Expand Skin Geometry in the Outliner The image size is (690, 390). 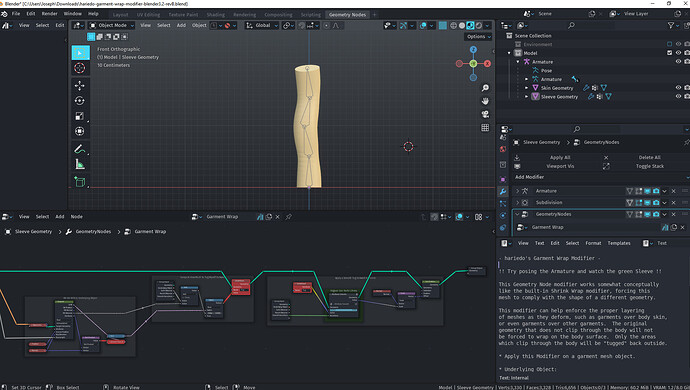[526, 88]
